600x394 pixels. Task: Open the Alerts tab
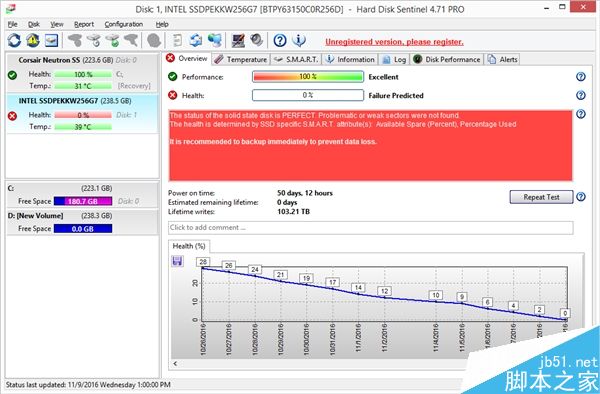503,59
